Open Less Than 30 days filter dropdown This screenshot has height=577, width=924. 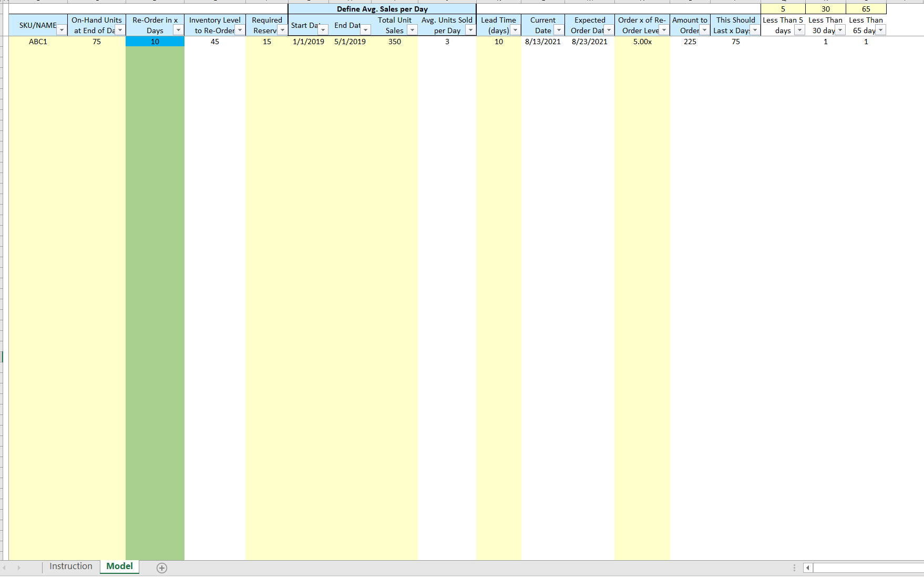click(840, 31)
